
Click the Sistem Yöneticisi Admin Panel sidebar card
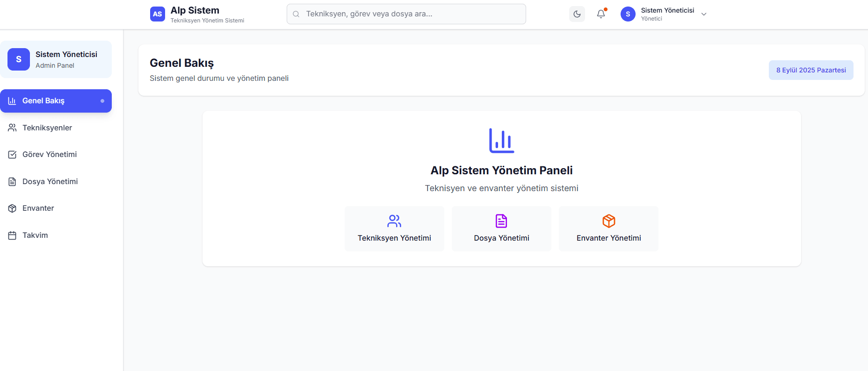coord(56,59)
